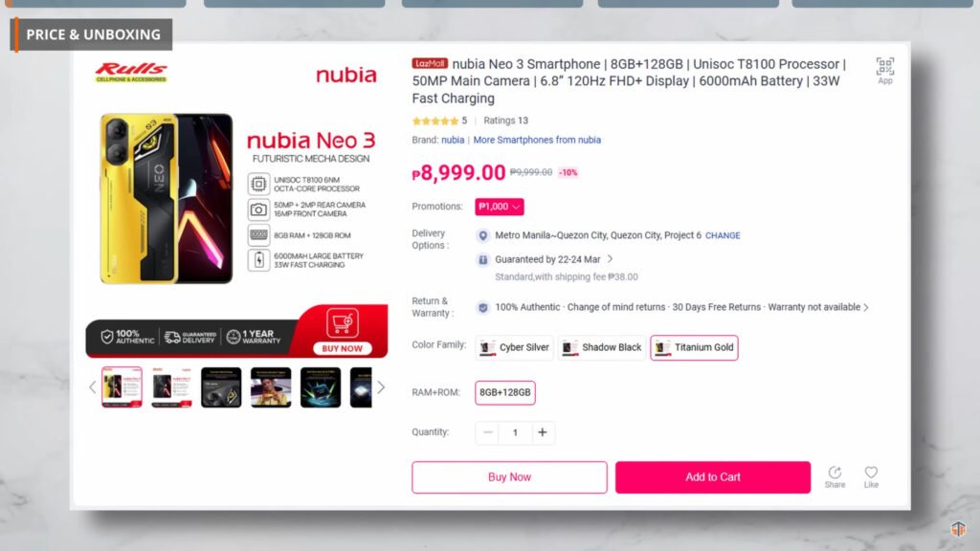This screenshot has height=551, width=980.
Task: Click the Return & Warranty shield icon
Action: 482,307
